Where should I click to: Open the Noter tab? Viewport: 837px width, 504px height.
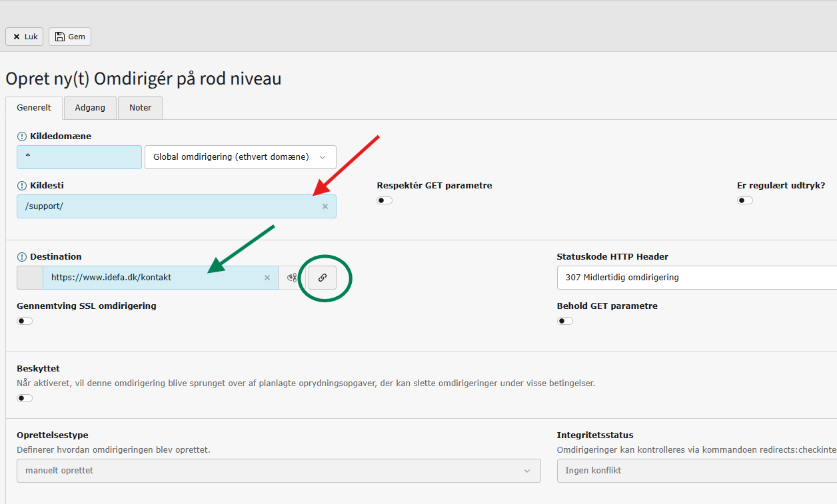point(141,108)
